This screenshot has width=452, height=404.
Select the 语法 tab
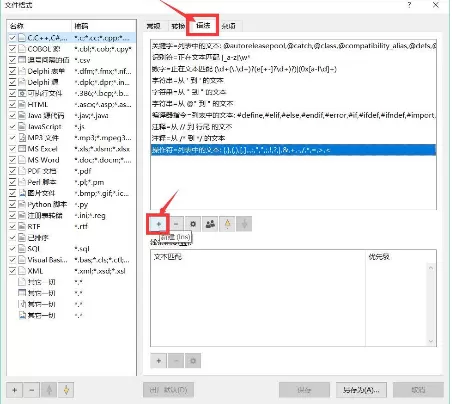[x=203, y=25]
